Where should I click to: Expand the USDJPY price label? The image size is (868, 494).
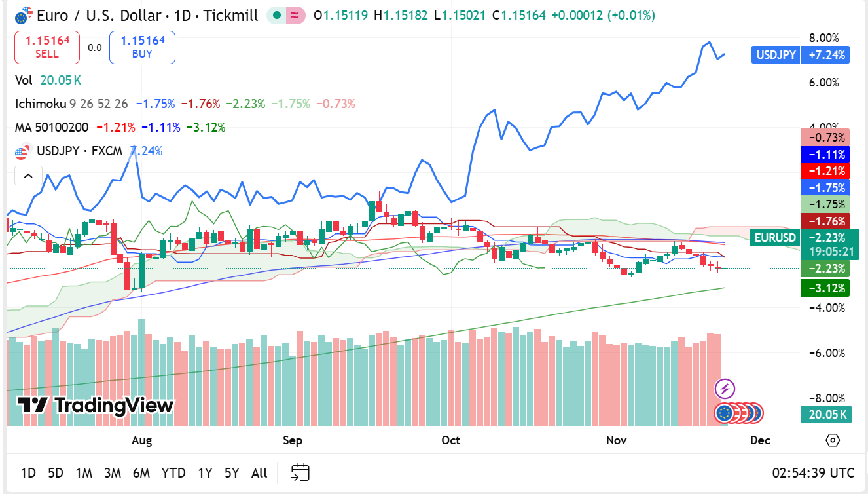(775, 55)
